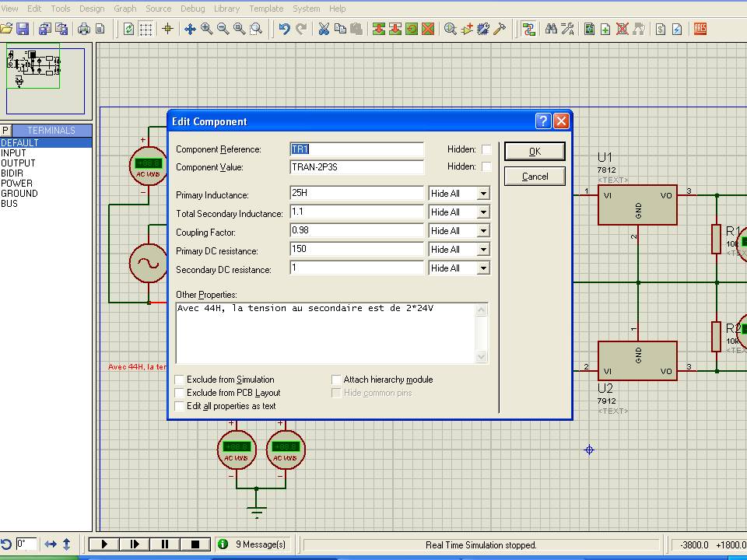Enable Exclude from Simulation checkbox
This screenshot has width=747, height=560.
pos(180,380)
